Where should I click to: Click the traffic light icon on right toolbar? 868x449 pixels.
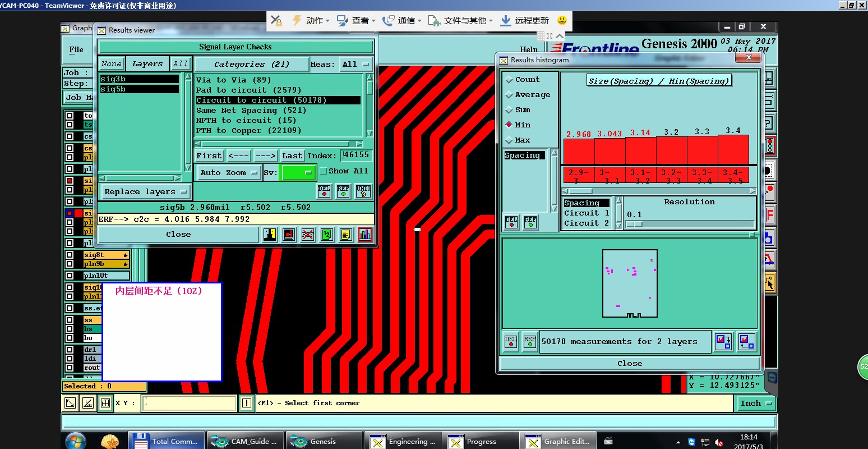click(770, 146)
